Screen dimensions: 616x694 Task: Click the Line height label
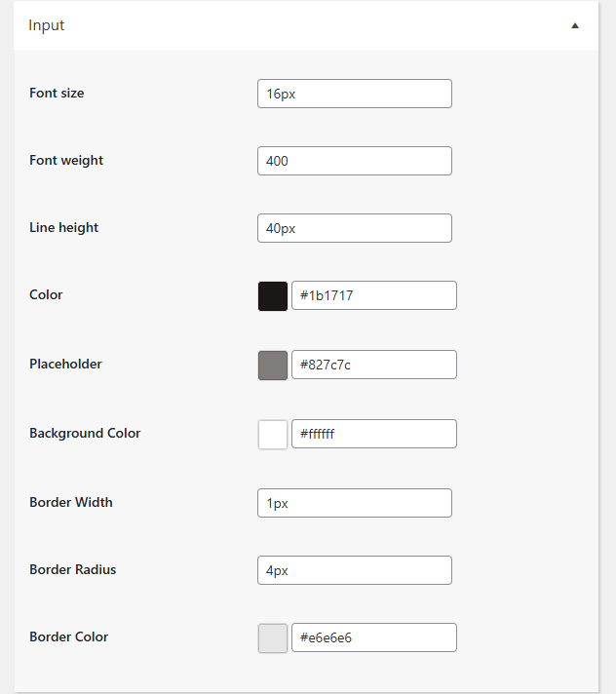(x=64, y=228)
